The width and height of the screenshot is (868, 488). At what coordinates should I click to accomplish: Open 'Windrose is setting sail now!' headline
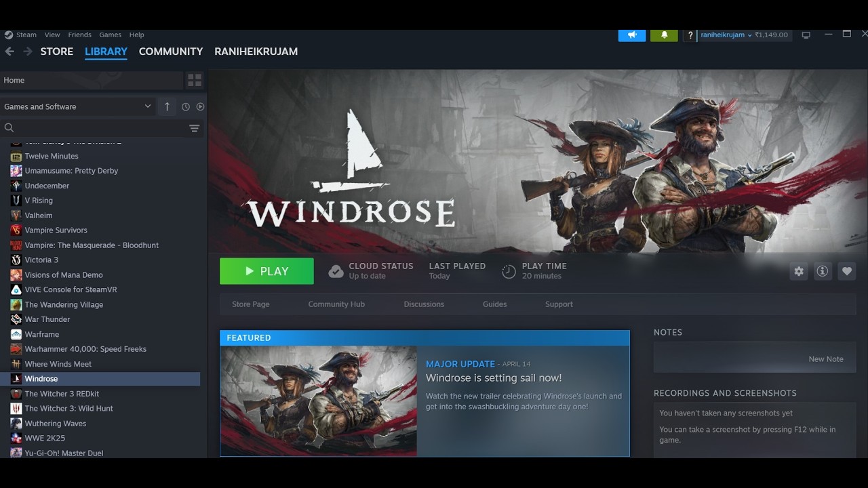(x=494, y=378)
